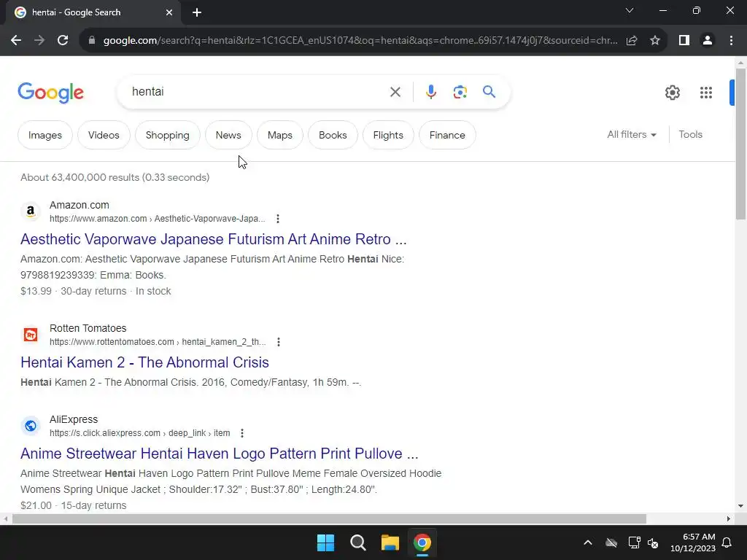
Task: Share this page from address bar
Action: click(632, 41)
